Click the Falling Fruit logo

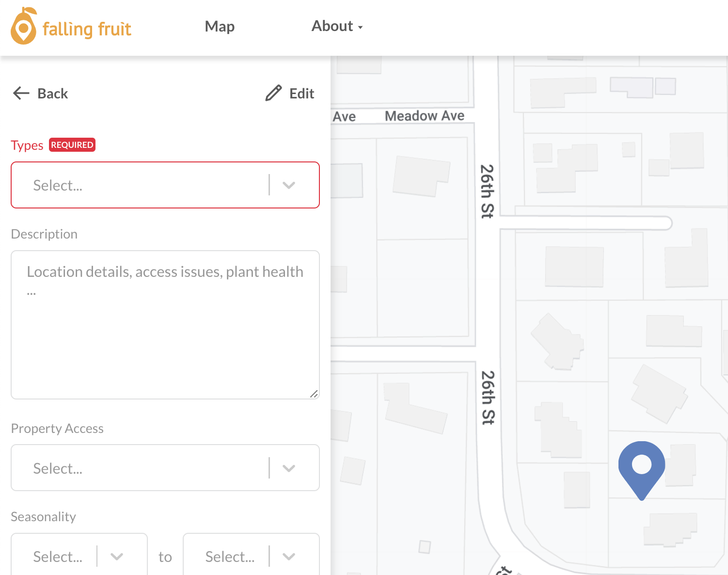(71, 28)
